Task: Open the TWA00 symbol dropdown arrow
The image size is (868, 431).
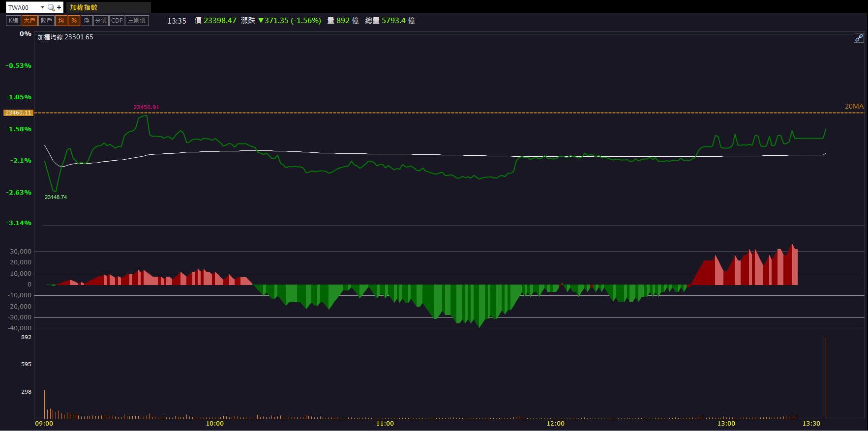Action: tap(42, 7)
